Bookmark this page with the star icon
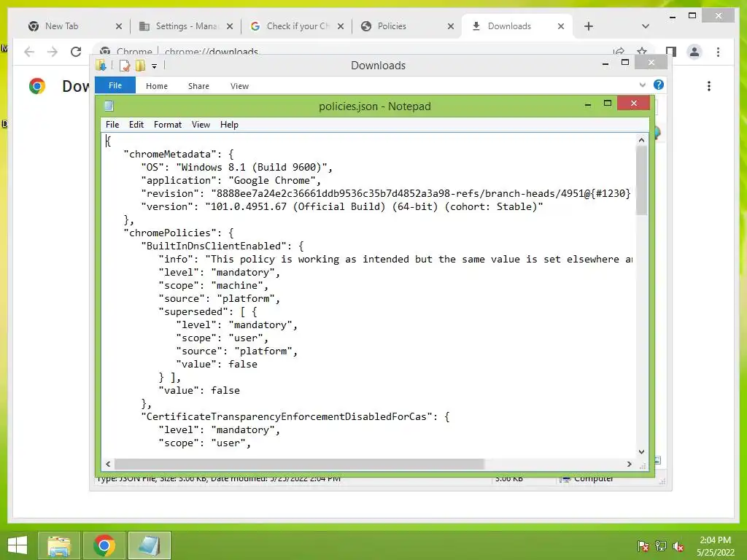Image resolution: width=747 pixels, height=560 pixels. [x=642, y=51]
